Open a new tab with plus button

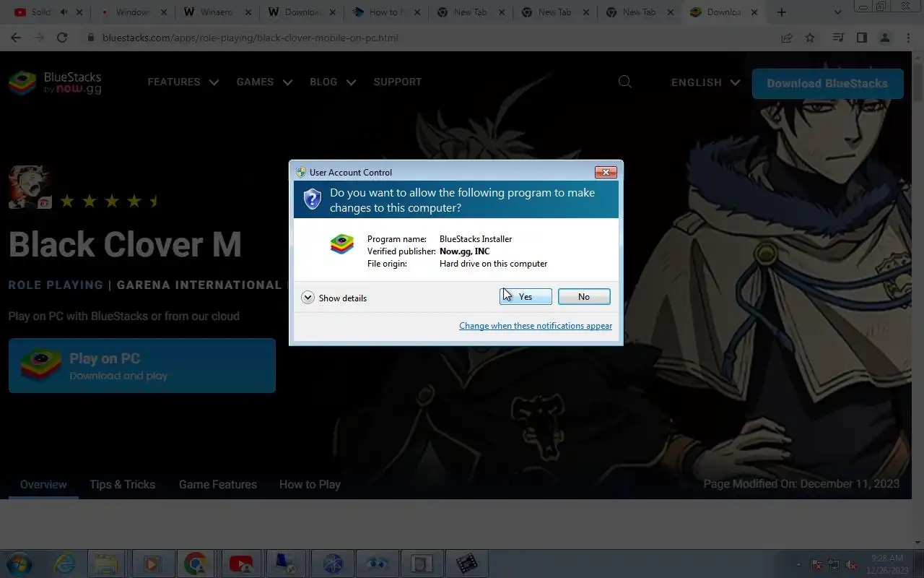[781, 12]
